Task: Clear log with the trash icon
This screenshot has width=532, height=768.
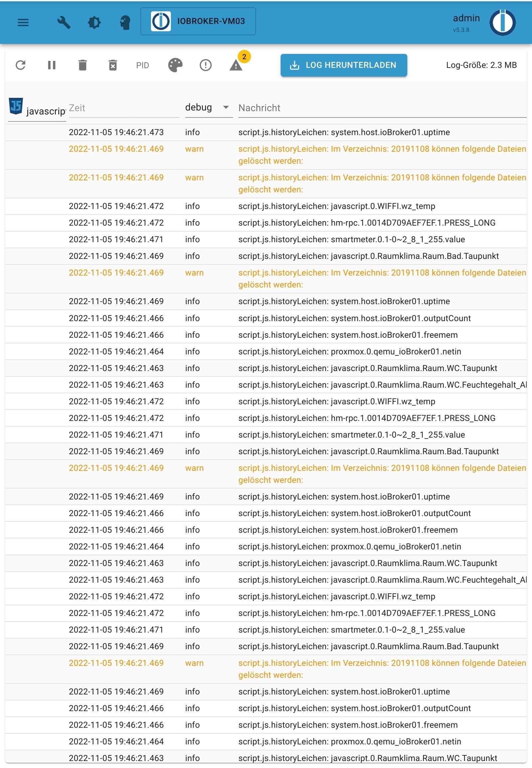Action: (x=82, y=65)
